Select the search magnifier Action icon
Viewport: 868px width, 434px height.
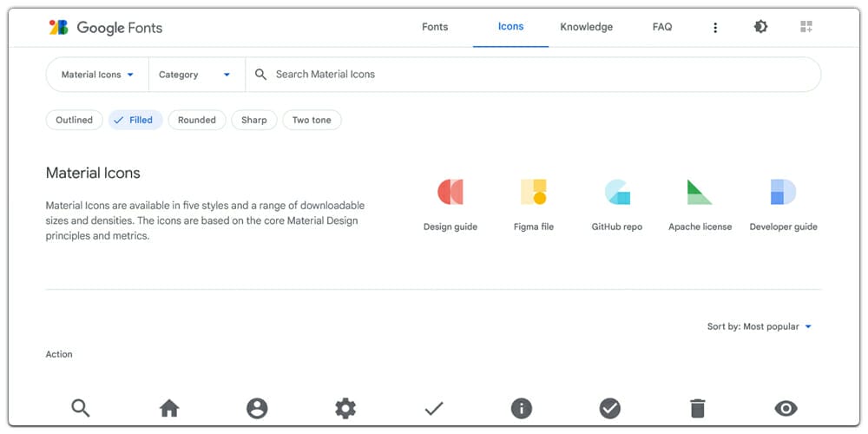click(81, 409)
